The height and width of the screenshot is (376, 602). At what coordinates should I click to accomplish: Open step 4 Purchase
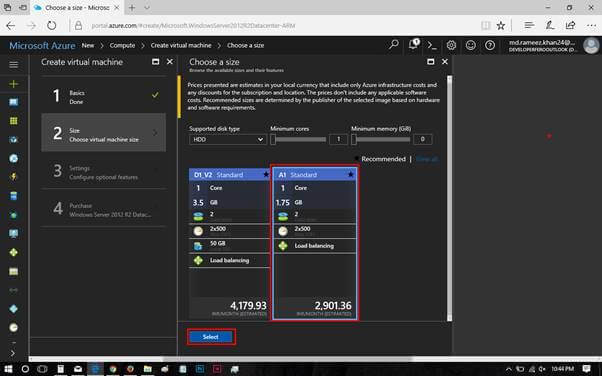click(x=104, y=208)
